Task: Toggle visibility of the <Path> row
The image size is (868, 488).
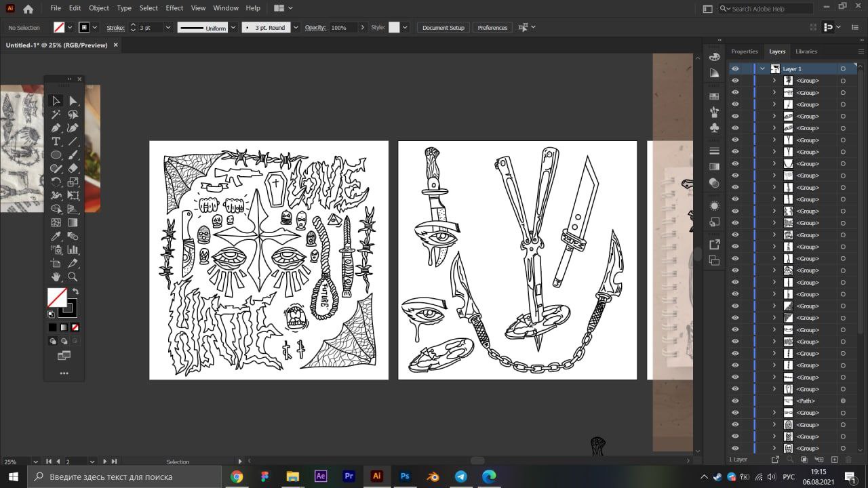Action: pyautogui.click(x=735, y=401)
